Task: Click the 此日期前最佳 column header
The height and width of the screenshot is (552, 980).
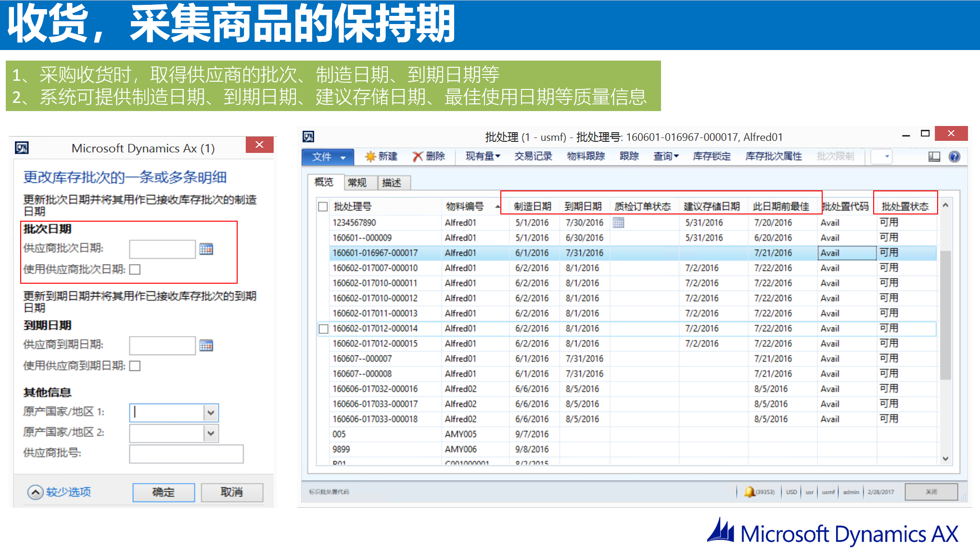Action: pyautogui.click(x=781, y=207)
